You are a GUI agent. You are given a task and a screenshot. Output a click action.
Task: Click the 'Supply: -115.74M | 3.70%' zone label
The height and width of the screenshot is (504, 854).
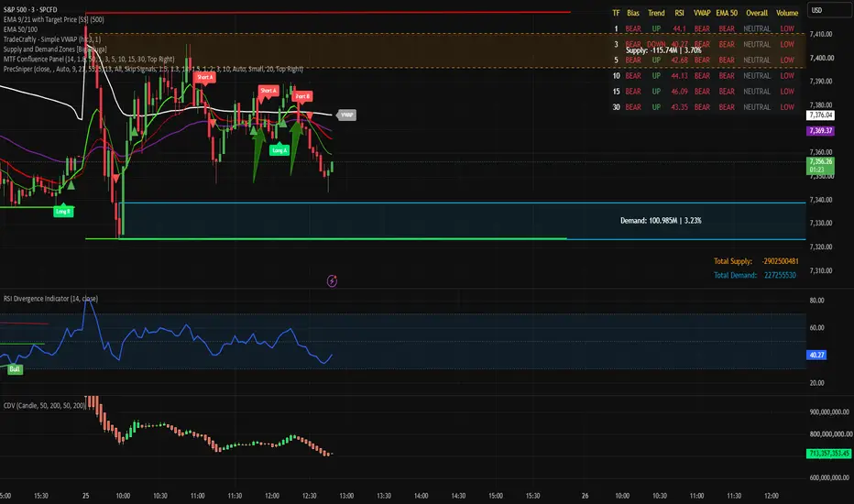click(x=663, y=50)
